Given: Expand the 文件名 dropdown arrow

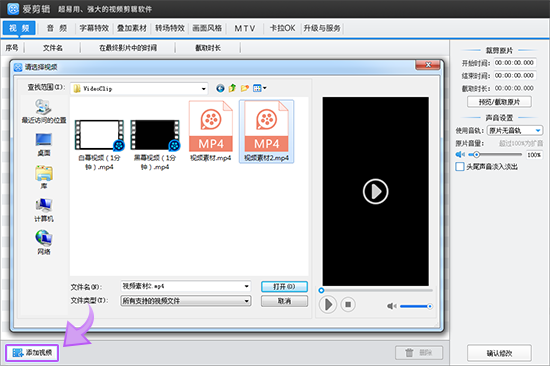Looking at the screenshot, I should pyautogui.click(x=247, y=286).
